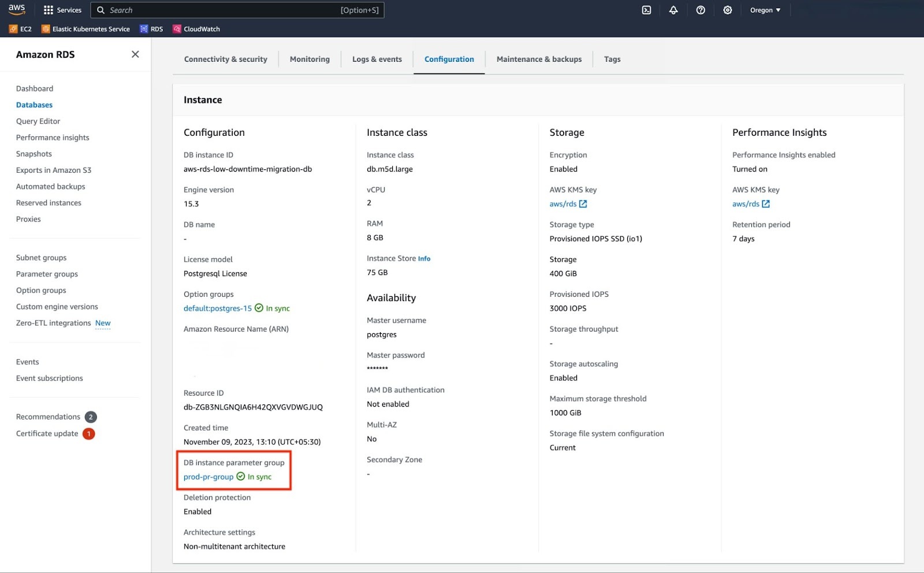Open Event subscriptions in the sidebar
The image size is (924, 573).
(x=50, y=378)
